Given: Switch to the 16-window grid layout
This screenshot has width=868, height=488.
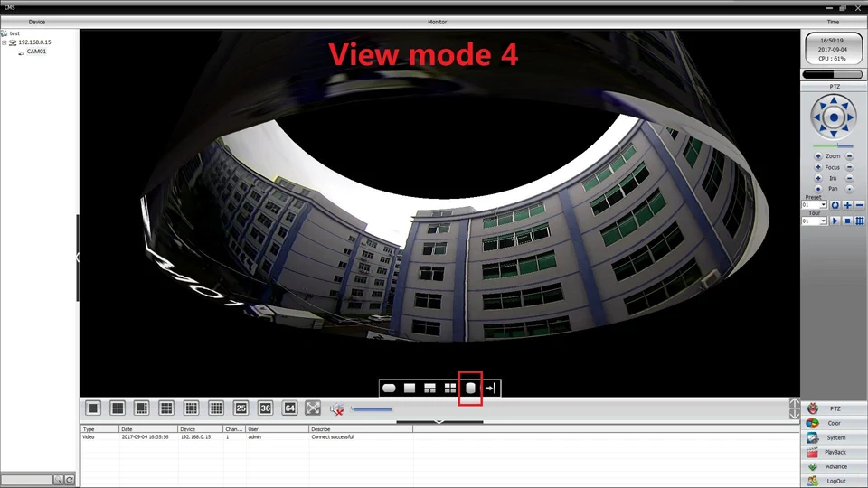Looking at the screenshot, I should pyautogui.click(x=216, y=408).
